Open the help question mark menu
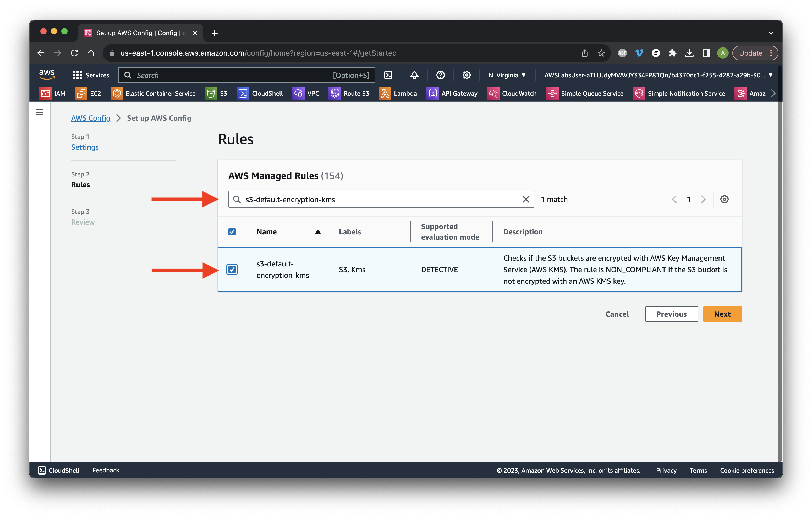The width and height of the screenshot is (812, 517). click(440, 75)
